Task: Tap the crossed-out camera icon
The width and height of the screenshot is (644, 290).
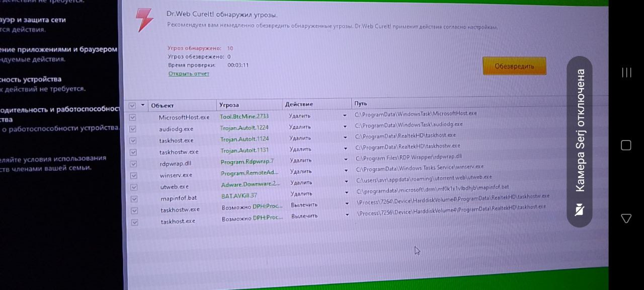Action: pos(579,209)
